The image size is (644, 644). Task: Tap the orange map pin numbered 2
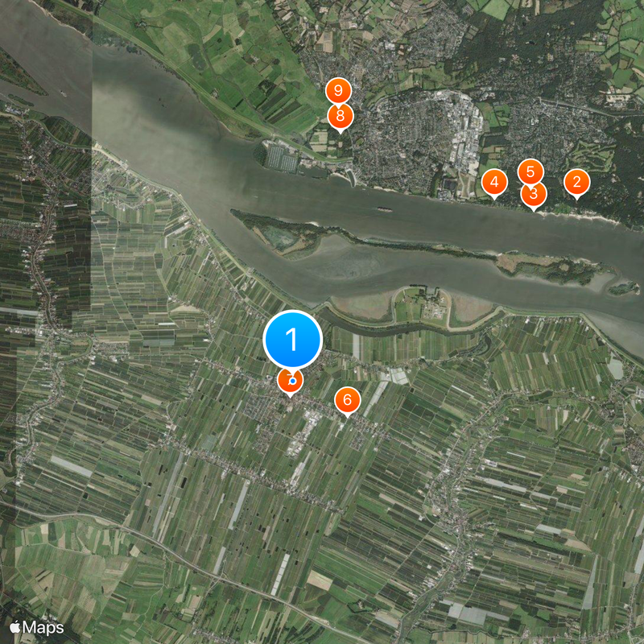pyautogui.click(x=576, y=182)
